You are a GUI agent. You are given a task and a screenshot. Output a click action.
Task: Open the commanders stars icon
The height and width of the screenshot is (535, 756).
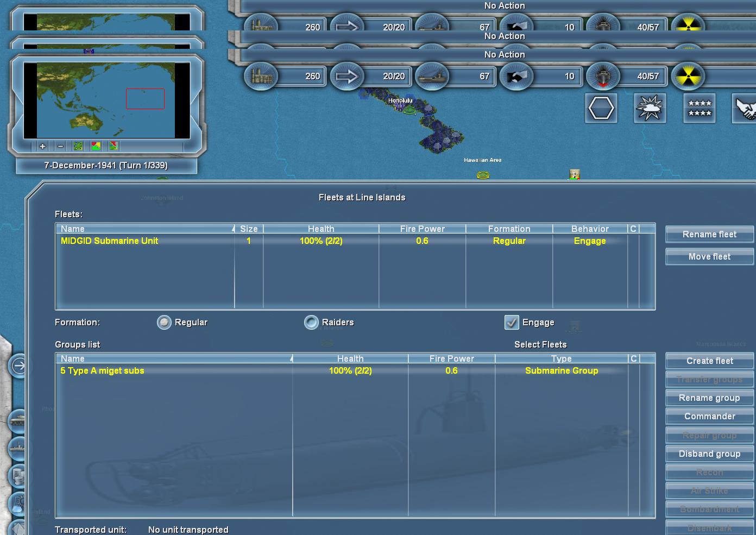coord(700,108)
